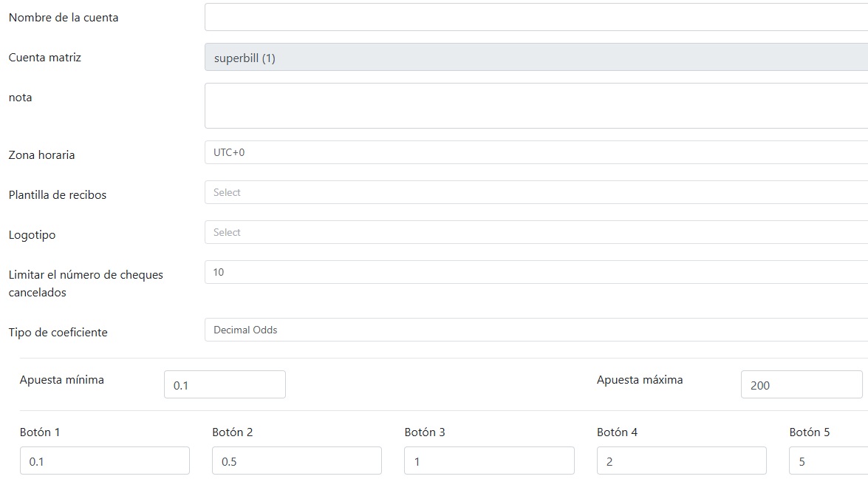
Task: Click the 'Zona horaria' label
Action: [41, 155]
